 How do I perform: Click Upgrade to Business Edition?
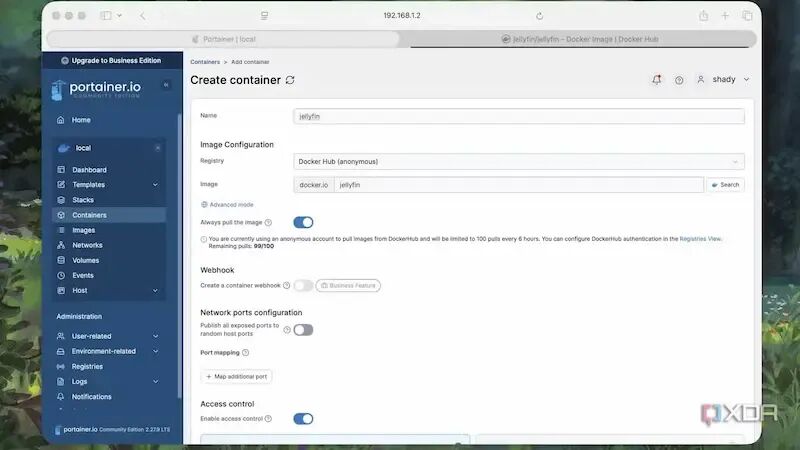(x=111, y=60)
